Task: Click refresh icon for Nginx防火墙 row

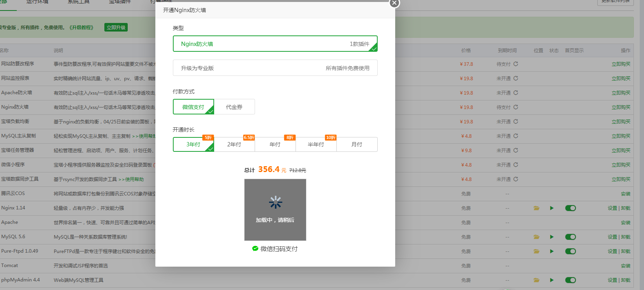Action: (x=516, y=107)
